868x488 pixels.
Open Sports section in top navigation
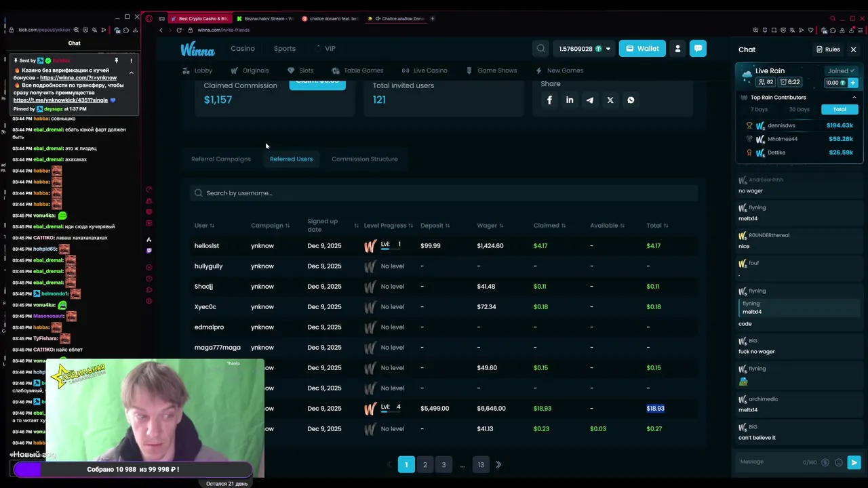285,49
